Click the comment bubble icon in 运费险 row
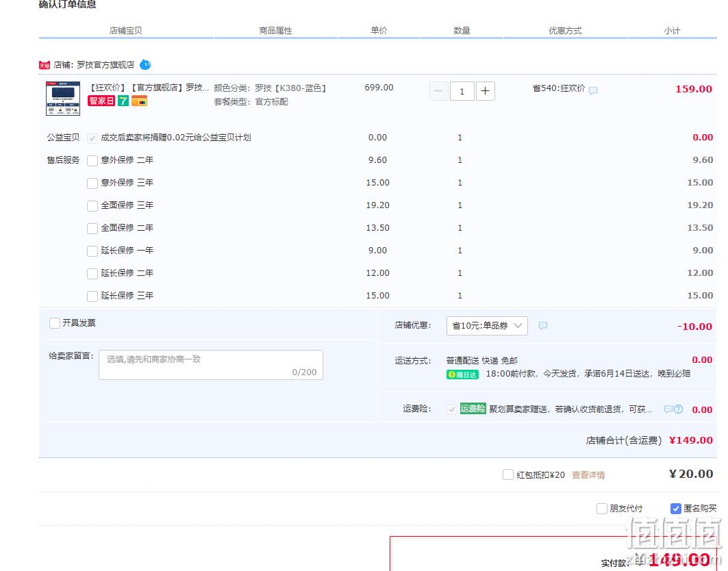The width and height of the screenshot is (728, 571). (668, 409)
